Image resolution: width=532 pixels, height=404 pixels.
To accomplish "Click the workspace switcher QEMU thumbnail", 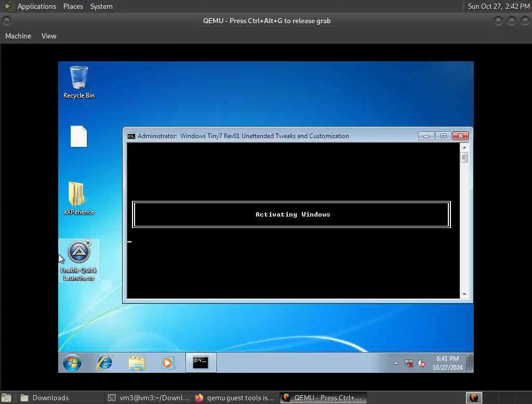I will tap(474, 398).
